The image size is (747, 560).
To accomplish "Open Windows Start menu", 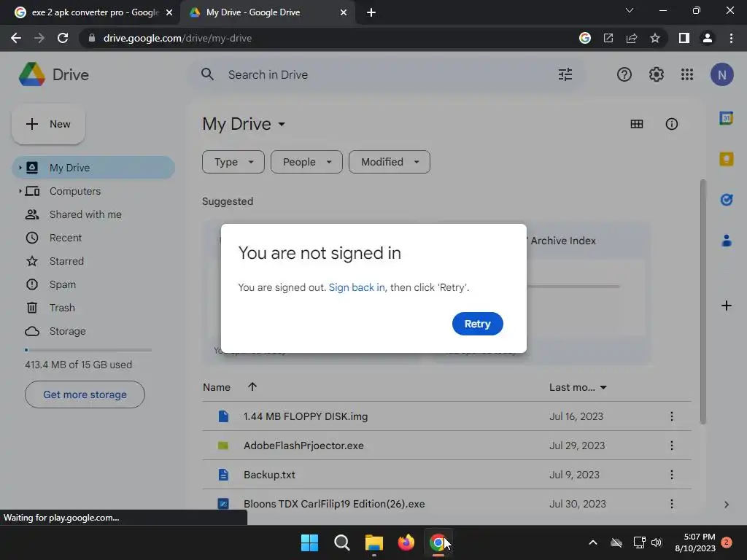I will (x=309, y=542).
